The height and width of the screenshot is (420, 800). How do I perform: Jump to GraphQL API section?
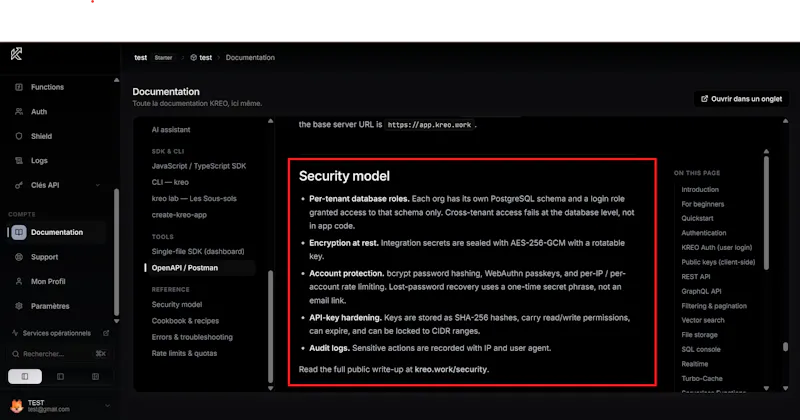click(x=702, y=291)
